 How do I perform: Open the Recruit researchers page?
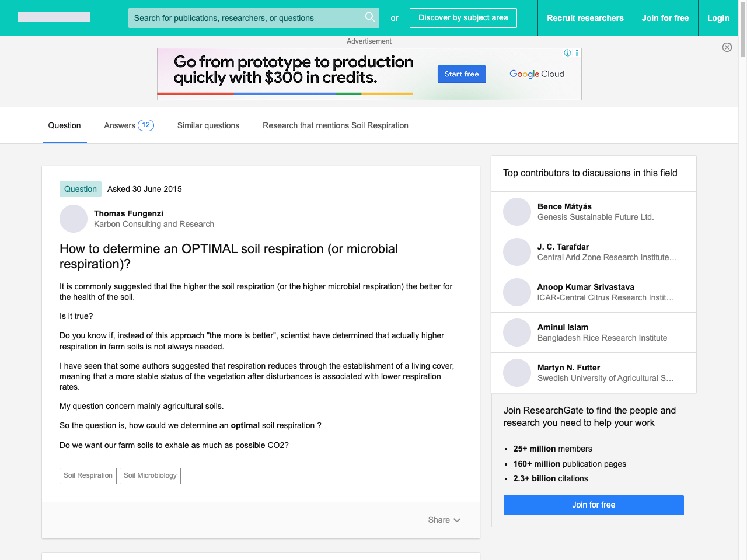[x=585, y=18]
